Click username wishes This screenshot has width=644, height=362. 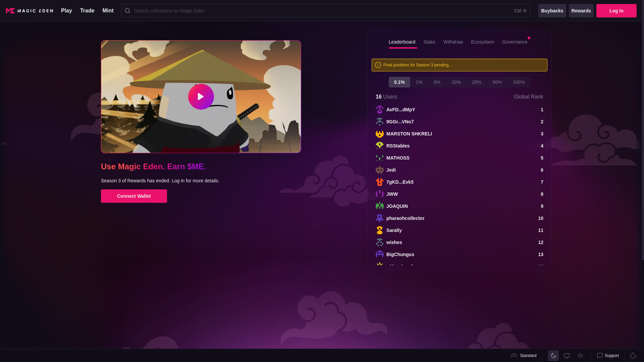click(394, 242)
